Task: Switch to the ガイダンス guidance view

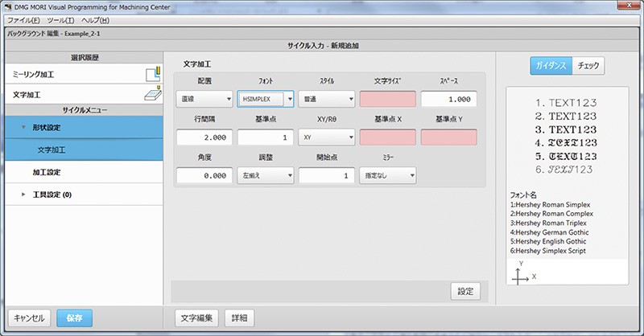Action: (550, 66)
